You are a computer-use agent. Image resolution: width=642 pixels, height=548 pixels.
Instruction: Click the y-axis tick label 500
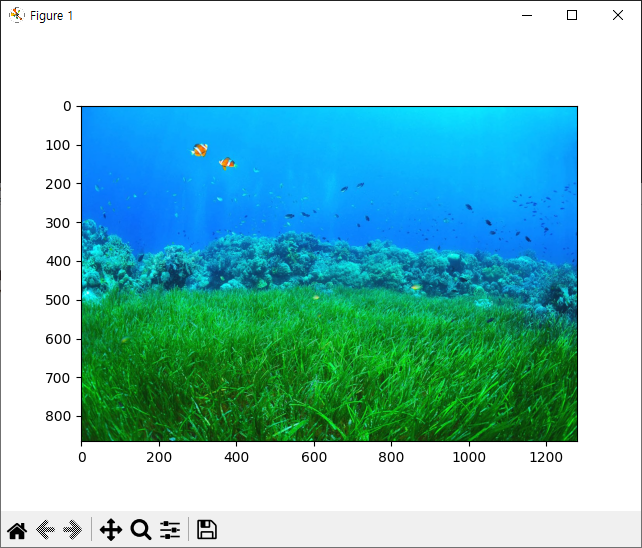point(58,300)
